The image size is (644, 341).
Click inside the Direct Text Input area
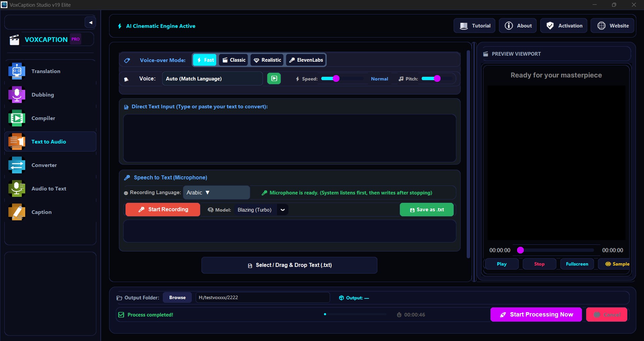(289, 138)
